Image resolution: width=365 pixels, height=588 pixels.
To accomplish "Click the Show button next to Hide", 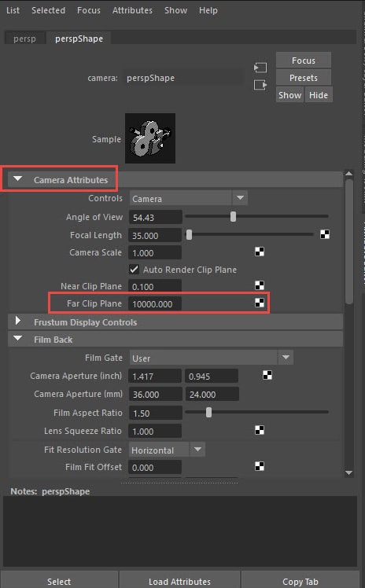I will point(289,95).
